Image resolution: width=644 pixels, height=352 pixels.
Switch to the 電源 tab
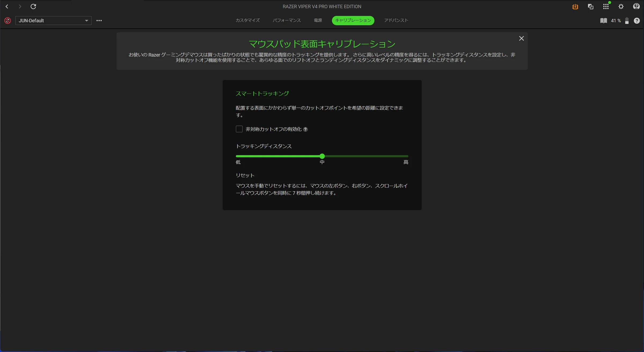(318, 20)
